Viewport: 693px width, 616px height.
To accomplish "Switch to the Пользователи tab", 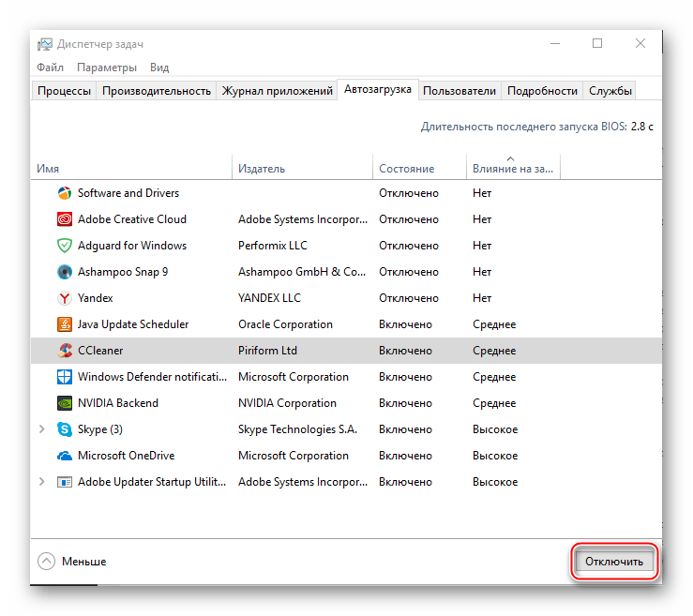I will pyautogui.click(x=459, y=91).
